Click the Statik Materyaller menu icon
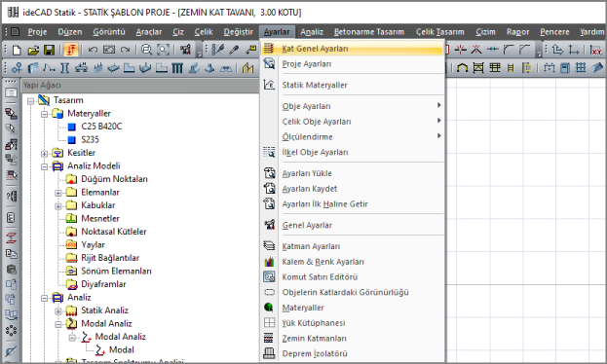The width and height of the screenshot is (607, 364). click(269, 85)
